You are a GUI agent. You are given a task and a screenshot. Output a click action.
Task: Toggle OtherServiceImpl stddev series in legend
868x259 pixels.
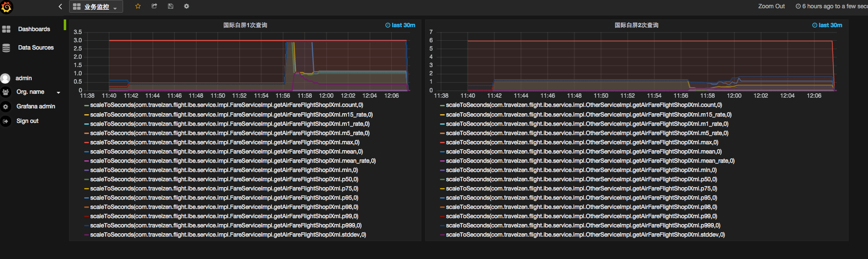585,235
